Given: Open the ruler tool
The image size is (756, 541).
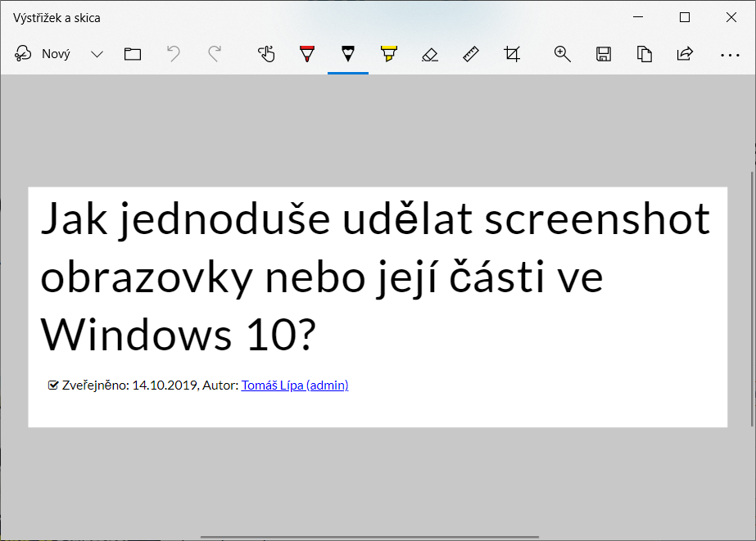Looking at the screenshot, I should coord(471,54).
